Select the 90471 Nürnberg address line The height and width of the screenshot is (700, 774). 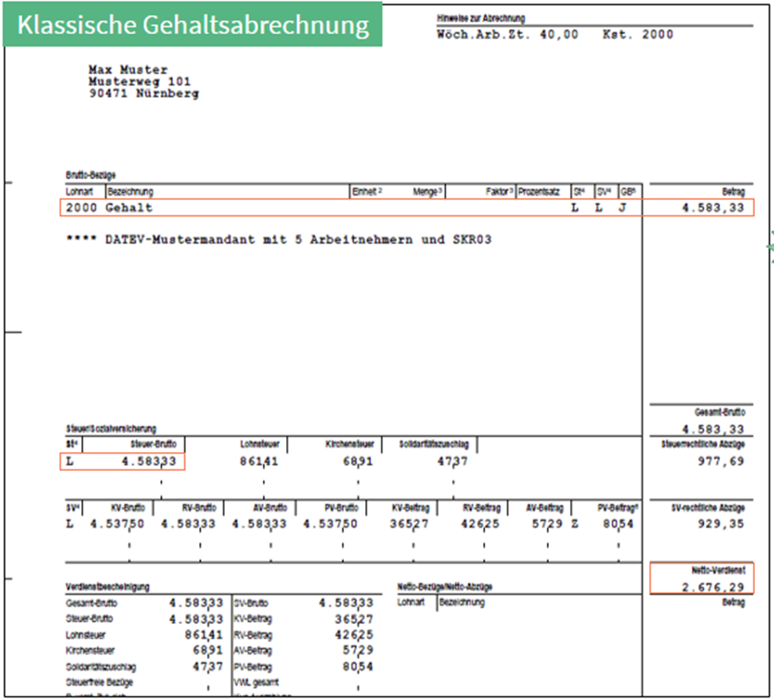(144, 94)
